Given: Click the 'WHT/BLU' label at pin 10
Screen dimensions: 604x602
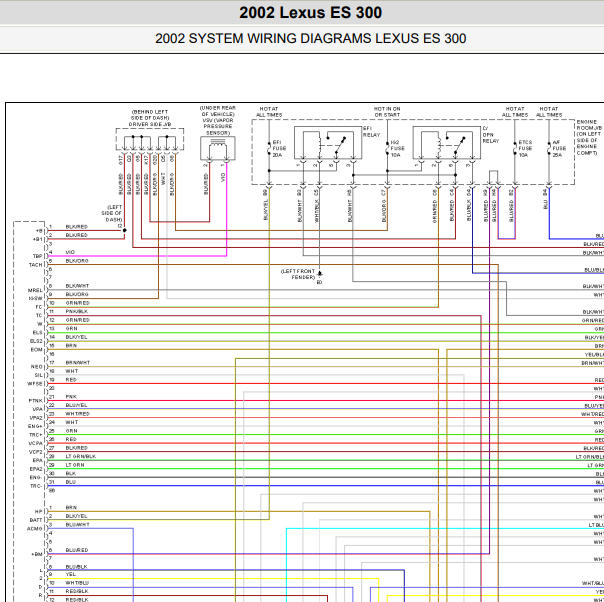Looking at the screenshot, I should tap(77, 583).
